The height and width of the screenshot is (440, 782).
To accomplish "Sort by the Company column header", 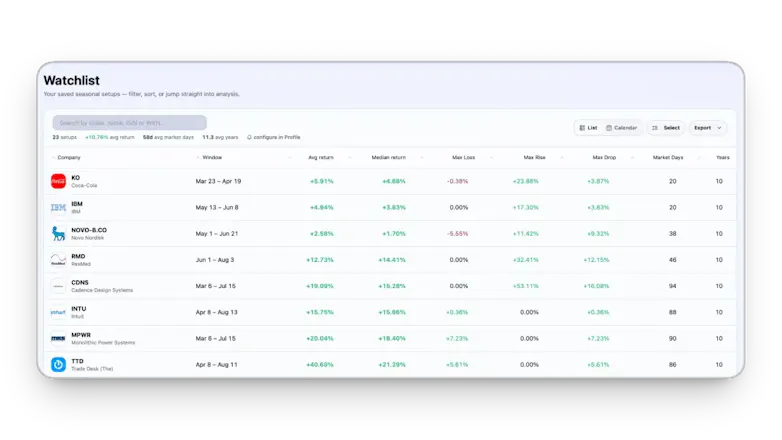I will point(69,157).
